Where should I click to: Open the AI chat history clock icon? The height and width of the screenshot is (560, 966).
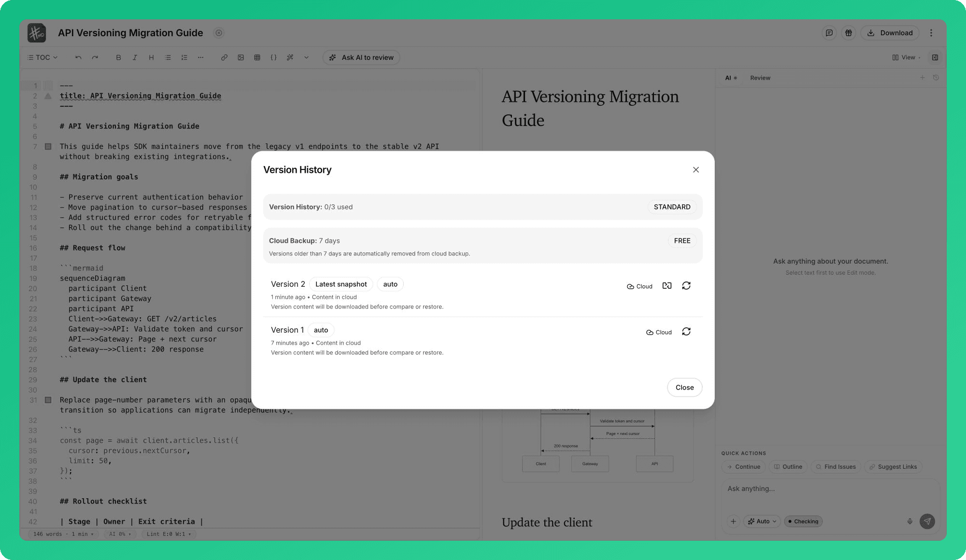(936, 77)
